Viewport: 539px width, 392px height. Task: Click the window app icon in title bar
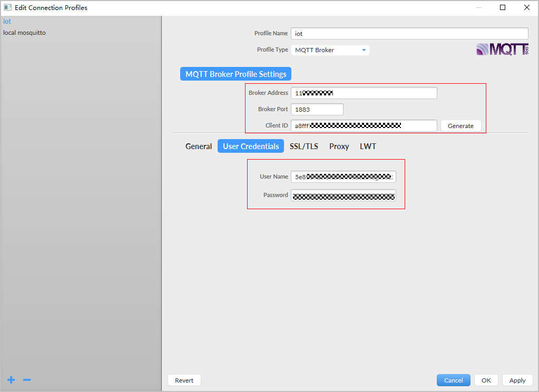pyautogui.click(x=7, y=7)
